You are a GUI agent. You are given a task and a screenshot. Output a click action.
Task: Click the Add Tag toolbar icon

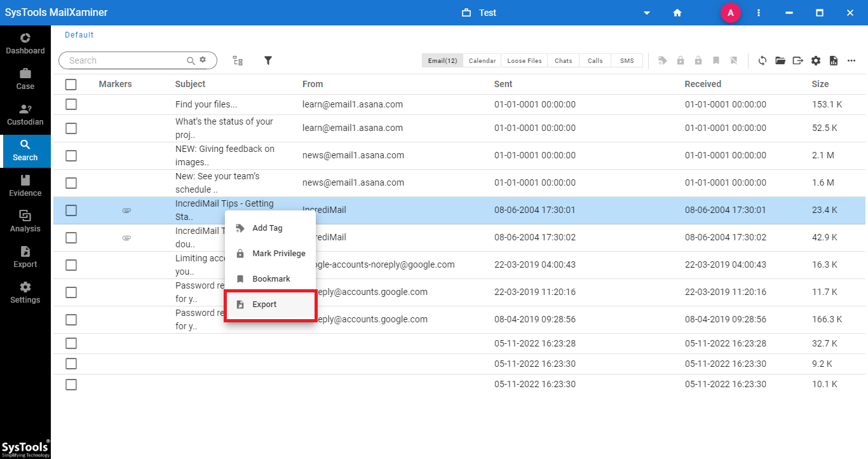coord(663,60)
